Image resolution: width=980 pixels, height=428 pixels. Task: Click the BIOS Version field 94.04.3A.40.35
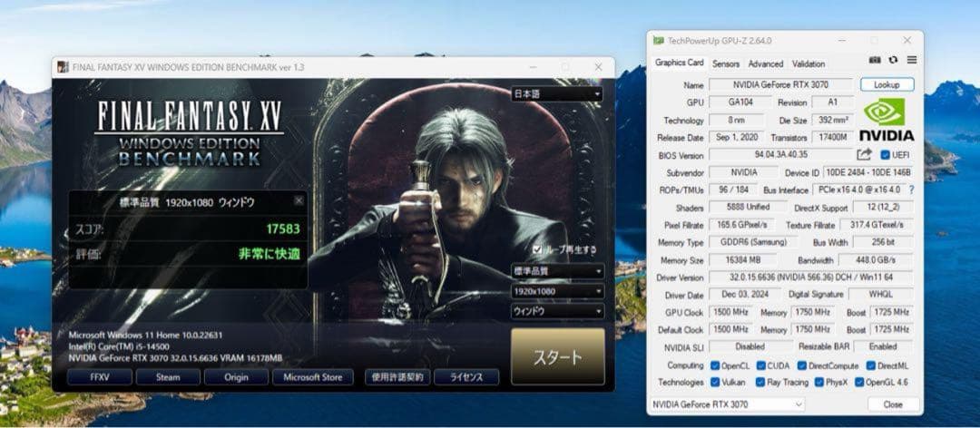click(x=780, y=154)
